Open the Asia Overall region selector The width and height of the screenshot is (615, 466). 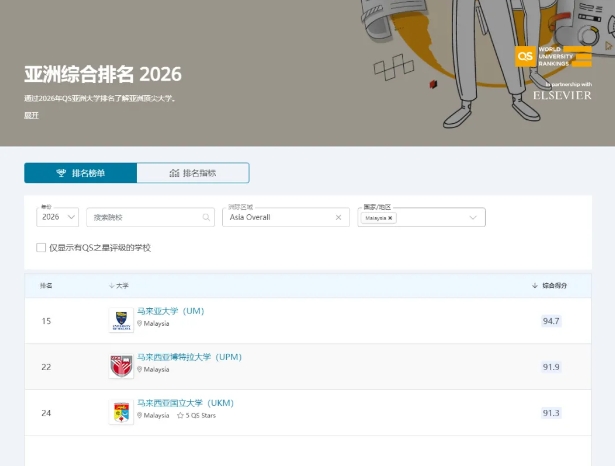coord(286,217)
